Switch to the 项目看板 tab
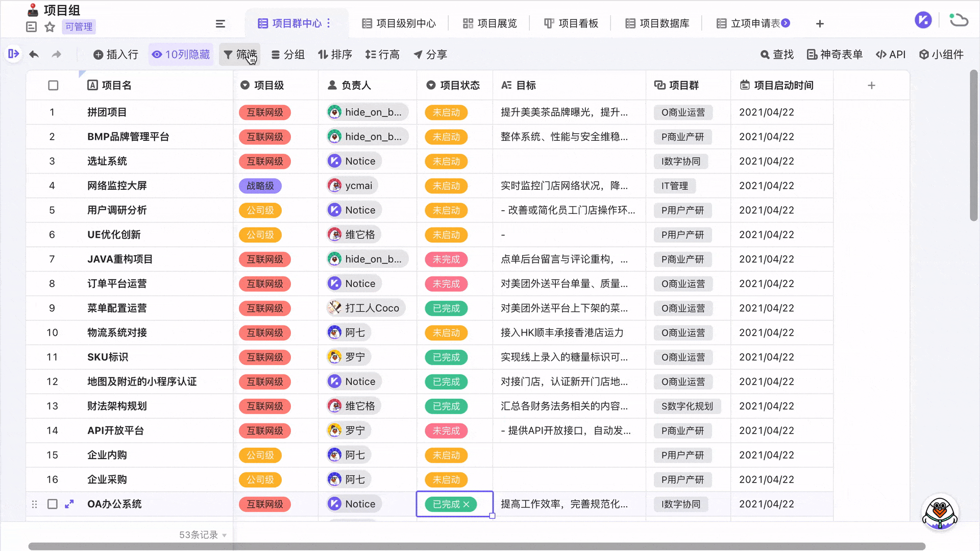980x551 pixels. (x=572, y=23)
